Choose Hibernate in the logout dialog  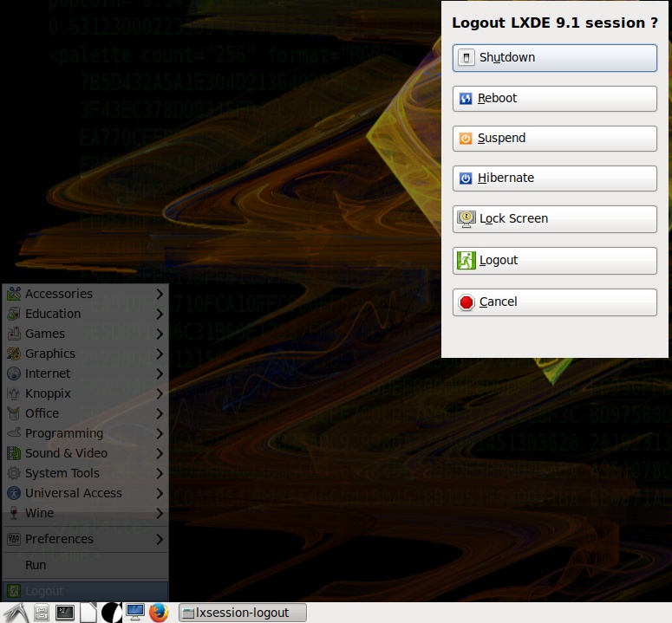555,178
